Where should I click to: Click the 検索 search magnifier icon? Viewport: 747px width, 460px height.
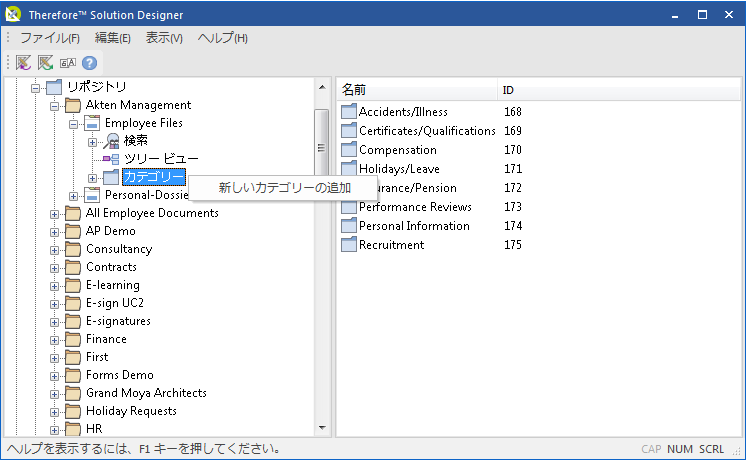[x=111, y=141]
